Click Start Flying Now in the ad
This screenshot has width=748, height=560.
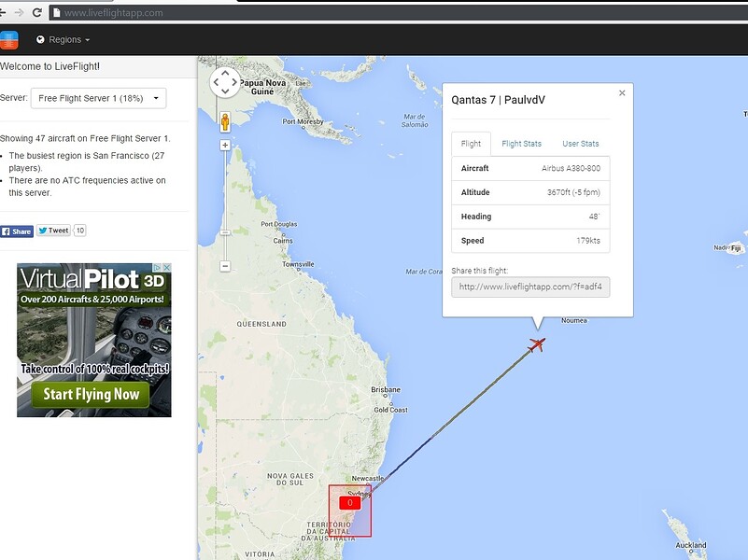(x=92, y=394)
